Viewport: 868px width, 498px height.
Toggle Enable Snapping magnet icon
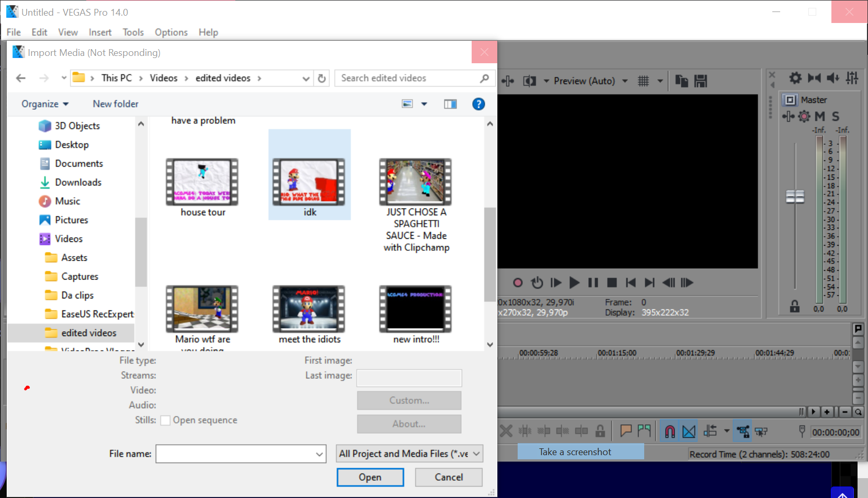point(670,431)
